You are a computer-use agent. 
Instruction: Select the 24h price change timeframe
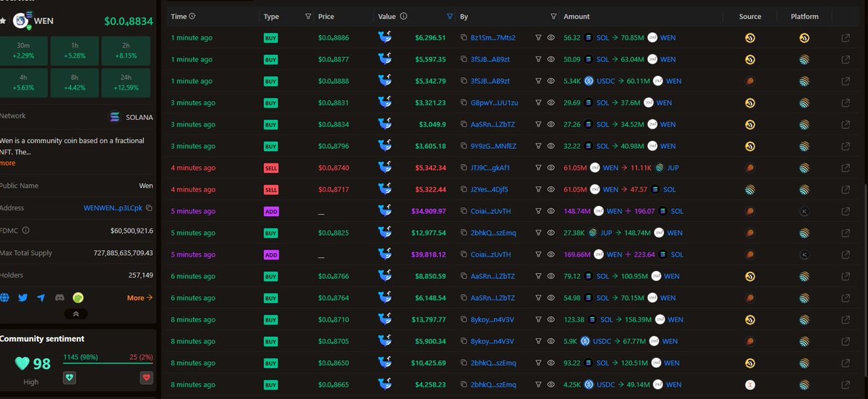click(x=126, y=82)
